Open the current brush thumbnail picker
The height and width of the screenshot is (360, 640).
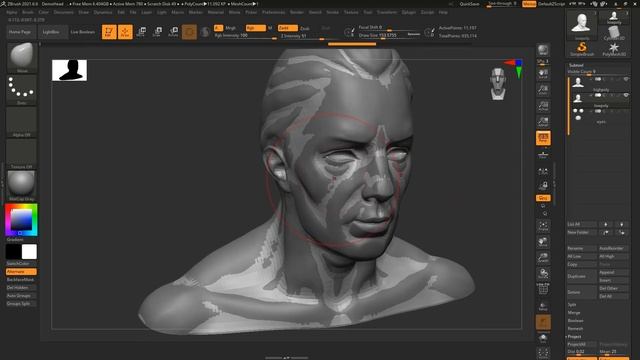pyautogui.click(x=22, y=57)
